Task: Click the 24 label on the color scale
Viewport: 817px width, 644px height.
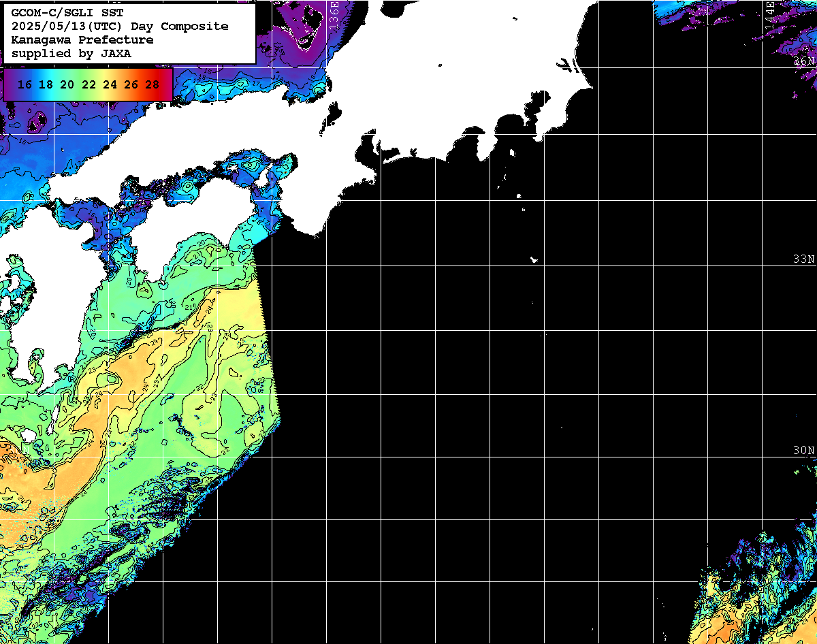Action: tap(110, 84)
